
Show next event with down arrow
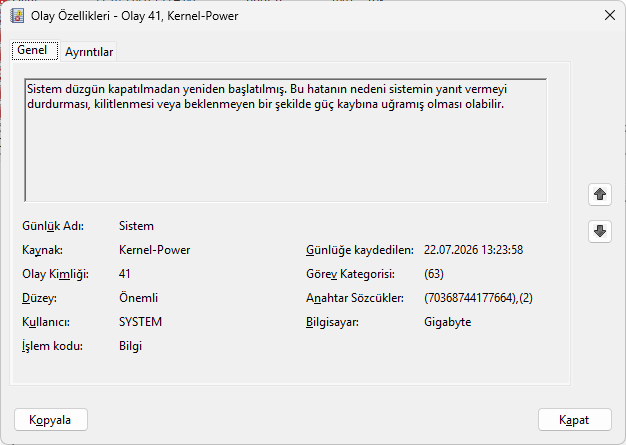tap(600, 231)
